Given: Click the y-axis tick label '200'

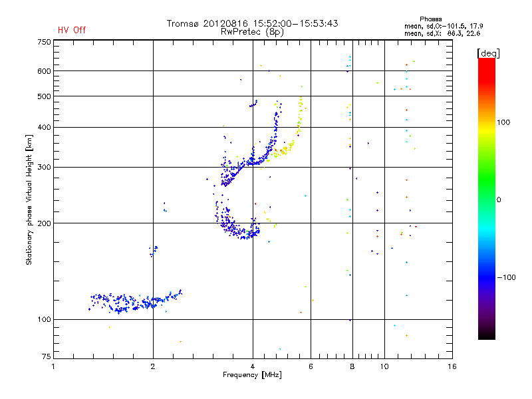Looking at the screenshot, I should 44,223.
